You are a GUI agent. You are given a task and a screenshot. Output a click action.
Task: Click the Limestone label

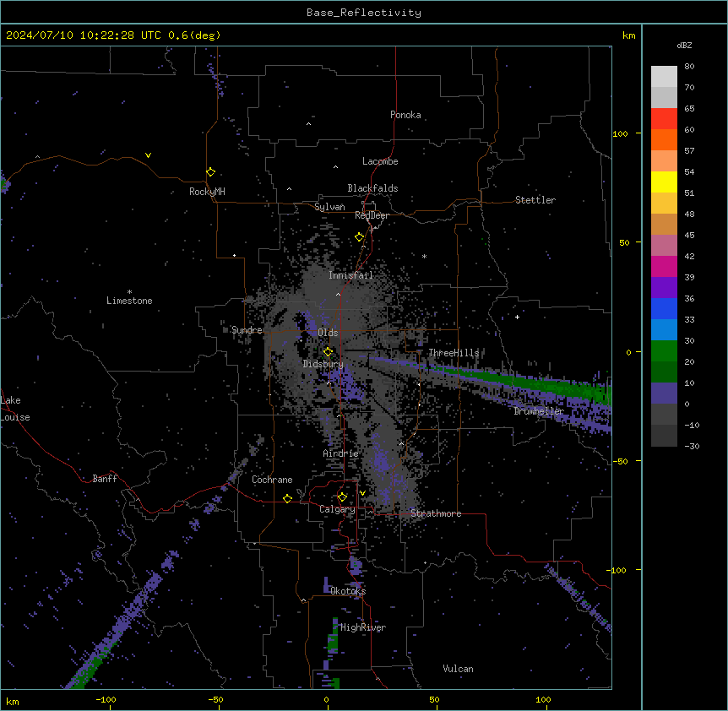click(x=129, y=301)
